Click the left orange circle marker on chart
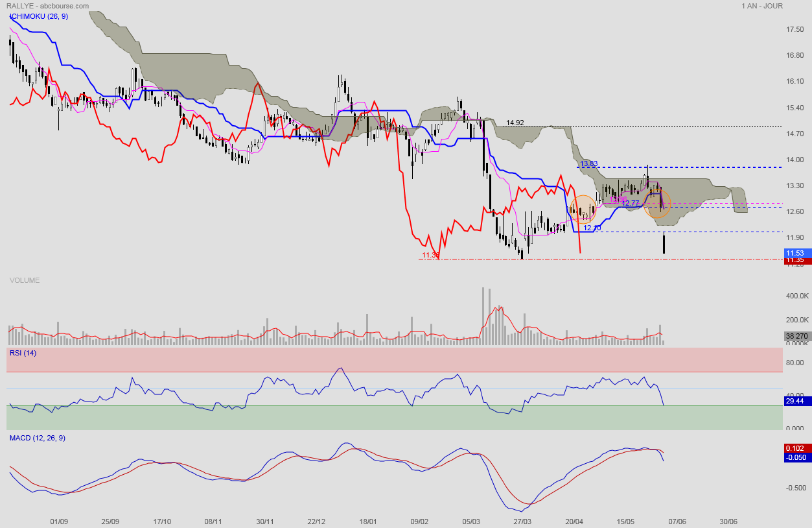Viewport: 812px width, 528px height. point(583,209)
